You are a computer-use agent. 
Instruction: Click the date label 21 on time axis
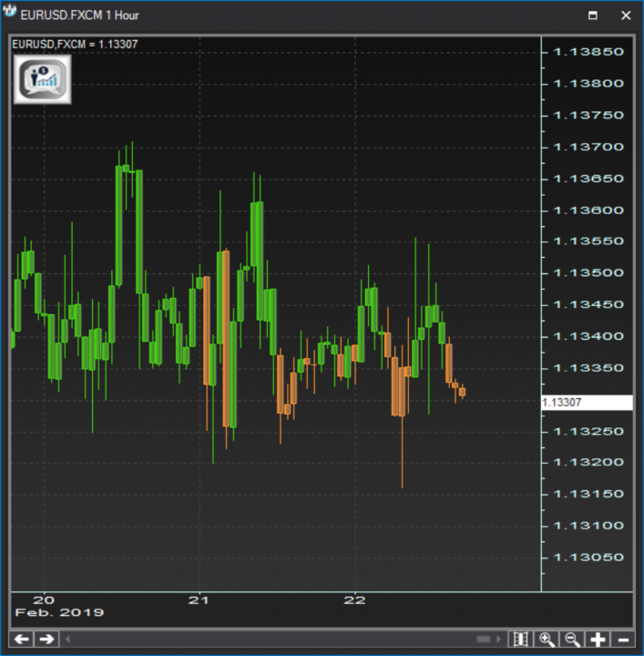[x=199, y=600]
